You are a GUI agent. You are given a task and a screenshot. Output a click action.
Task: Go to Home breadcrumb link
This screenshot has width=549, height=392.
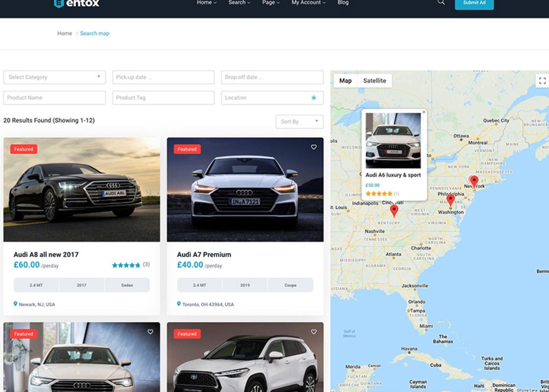(65, 33)
